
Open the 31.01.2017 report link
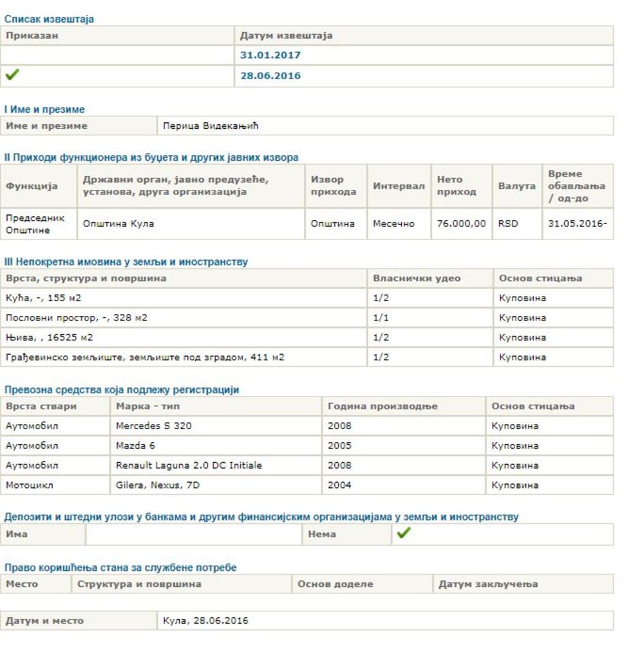click(x=270, y=55)
